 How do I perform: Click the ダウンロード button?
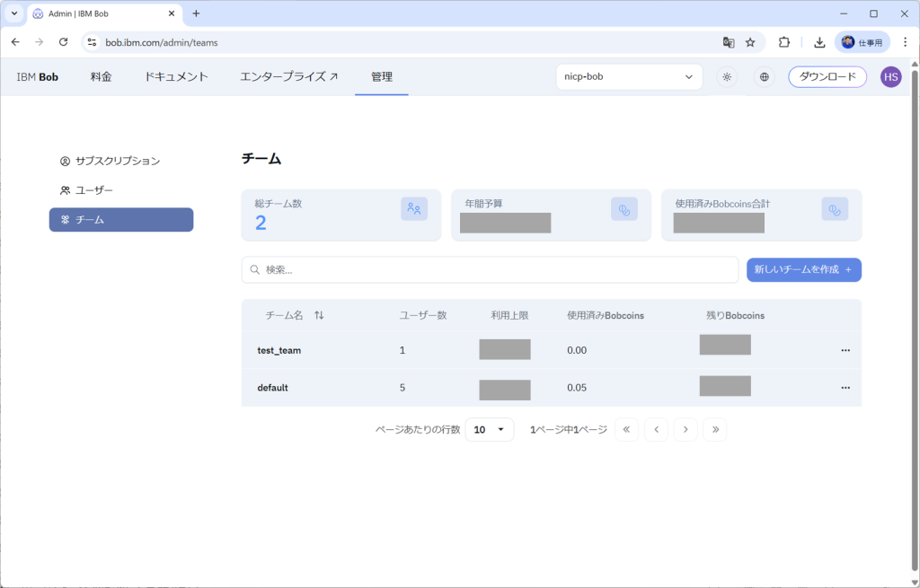827,77
